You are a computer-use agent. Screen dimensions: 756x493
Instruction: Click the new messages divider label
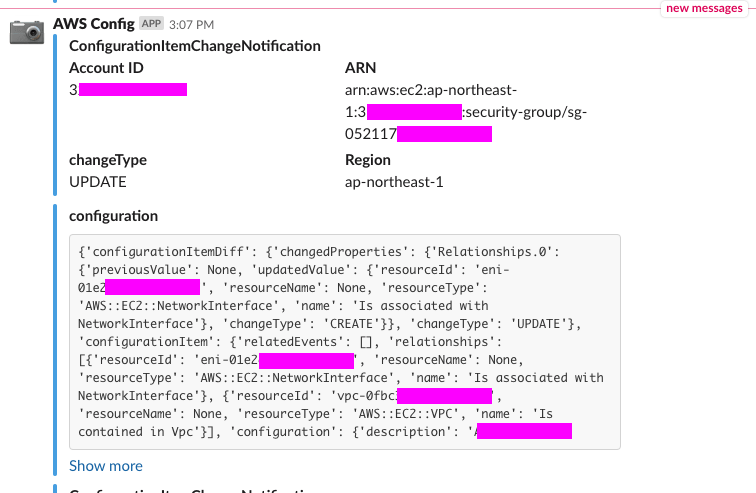click(704, 8)
